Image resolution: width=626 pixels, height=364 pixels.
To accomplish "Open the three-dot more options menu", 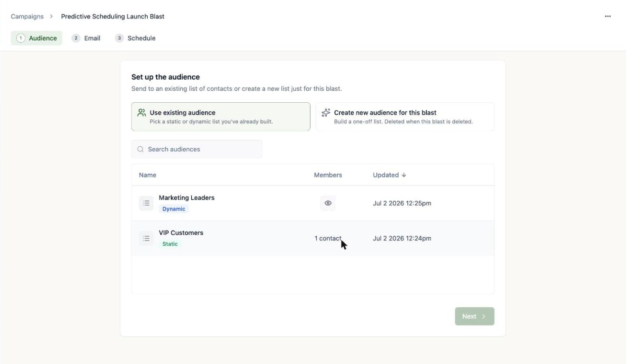I will coord(608,16).
